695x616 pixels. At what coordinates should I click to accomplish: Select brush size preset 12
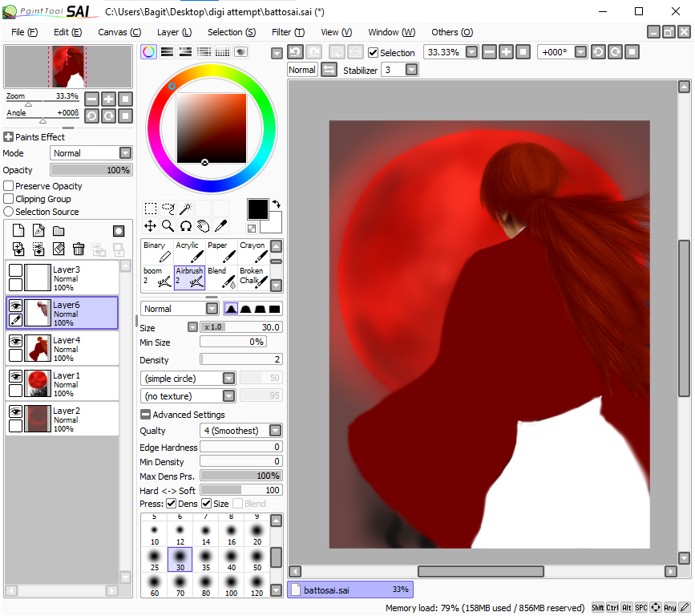coord(180,534)
